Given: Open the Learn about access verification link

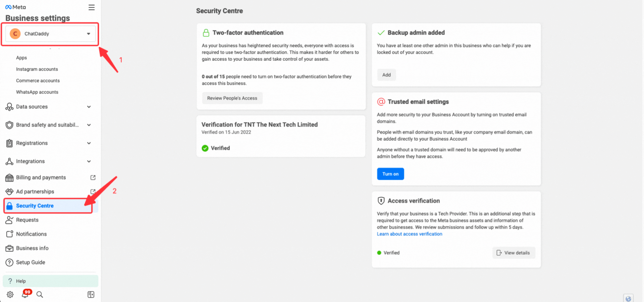Looking at the screenshot, I should click(x=409, y=234).
